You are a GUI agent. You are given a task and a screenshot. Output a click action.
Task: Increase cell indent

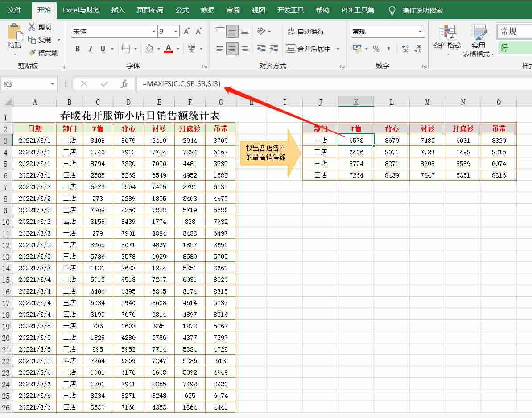(x=274, y=49)
